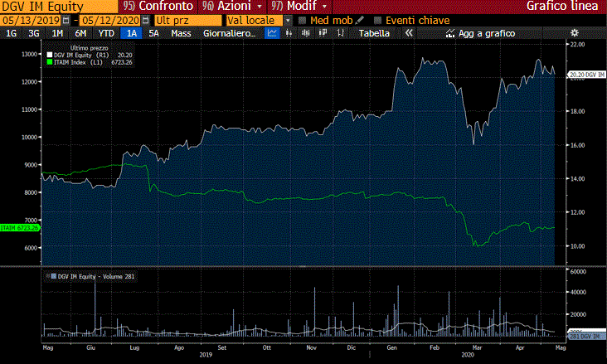Expand the Azioni dropdown arrow

coord(260,7)
